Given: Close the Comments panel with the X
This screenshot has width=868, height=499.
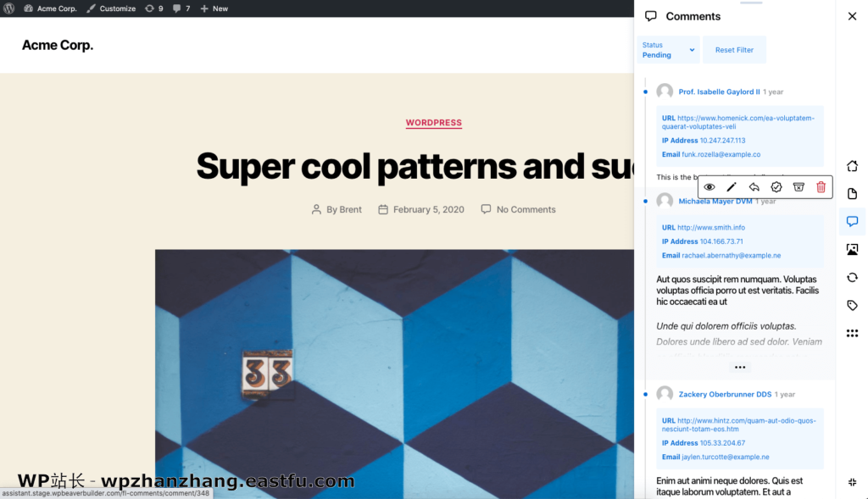Looking at the screenshot, I should (852, 15).
